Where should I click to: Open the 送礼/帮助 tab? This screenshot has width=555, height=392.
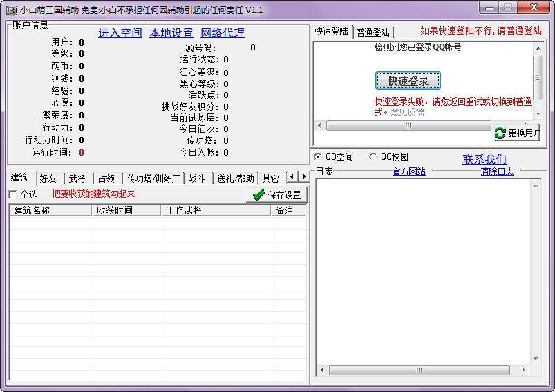[236, 178]
